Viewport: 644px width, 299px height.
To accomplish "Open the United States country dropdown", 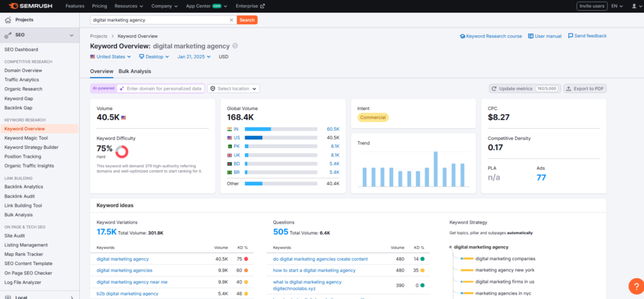I will [111, 57].
